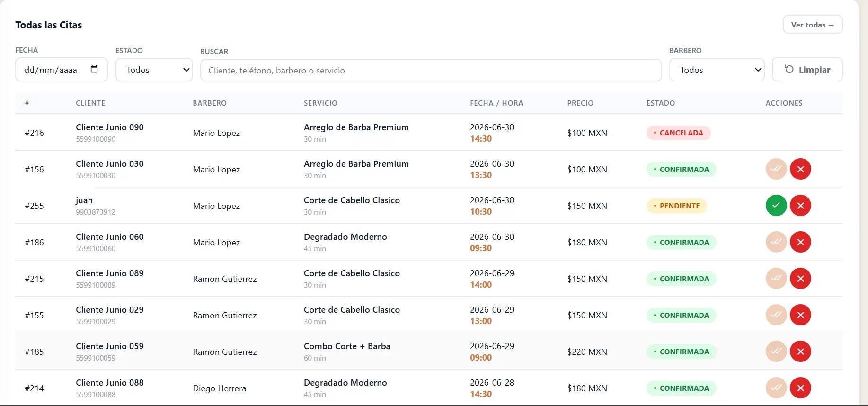This screenshot has width=868, height=406.
Task: Click time 10:30 in row #255
Action: (x=481, y=211)
